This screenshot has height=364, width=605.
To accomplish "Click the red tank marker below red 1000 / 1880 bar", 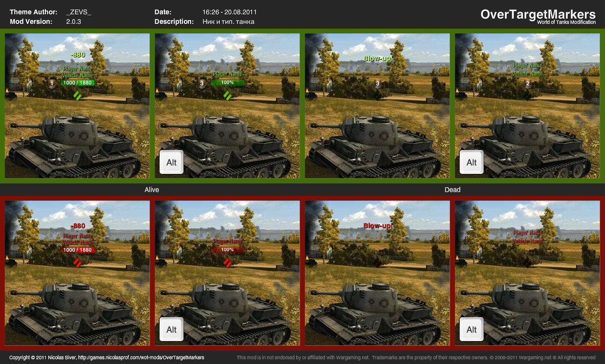I will tap(77, 262).
